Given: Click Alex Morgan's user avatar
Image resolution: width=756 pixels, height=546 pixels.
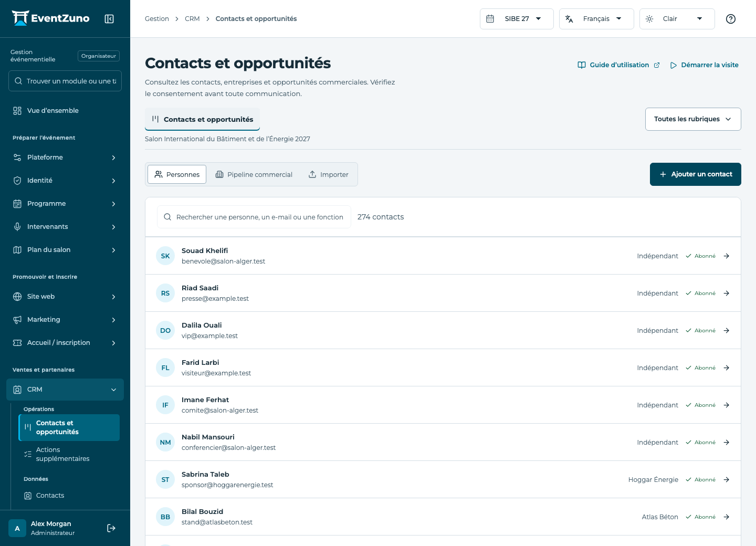Looking at the screenshot, I should (x=17, y=528).
